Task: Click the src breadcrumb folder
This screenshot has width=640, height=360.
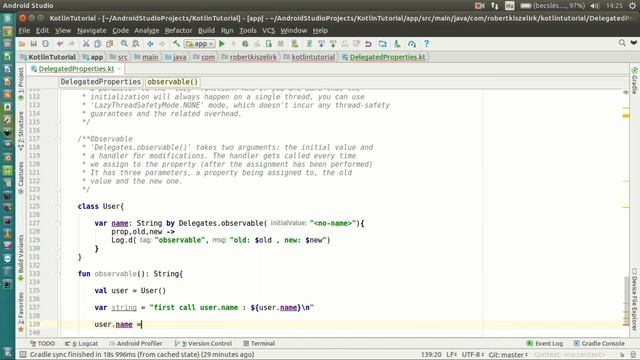Action: pos(119,57)
